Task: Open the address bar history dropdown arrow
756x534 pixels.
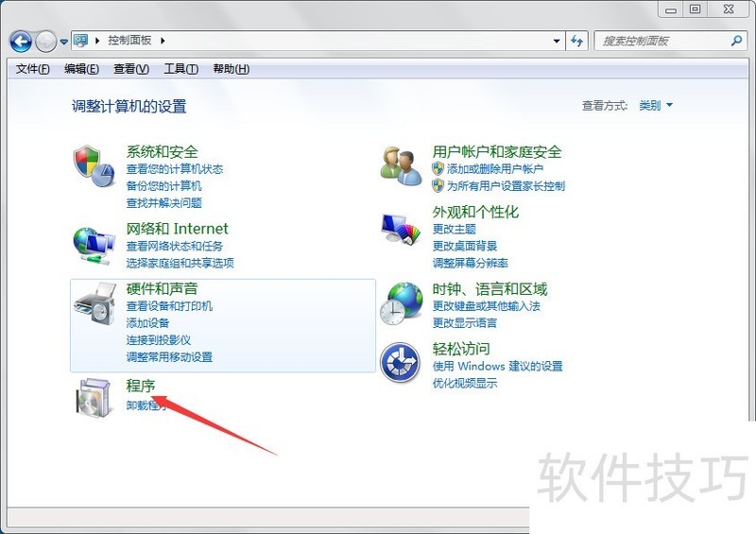Action: click(x=557, y=41)
